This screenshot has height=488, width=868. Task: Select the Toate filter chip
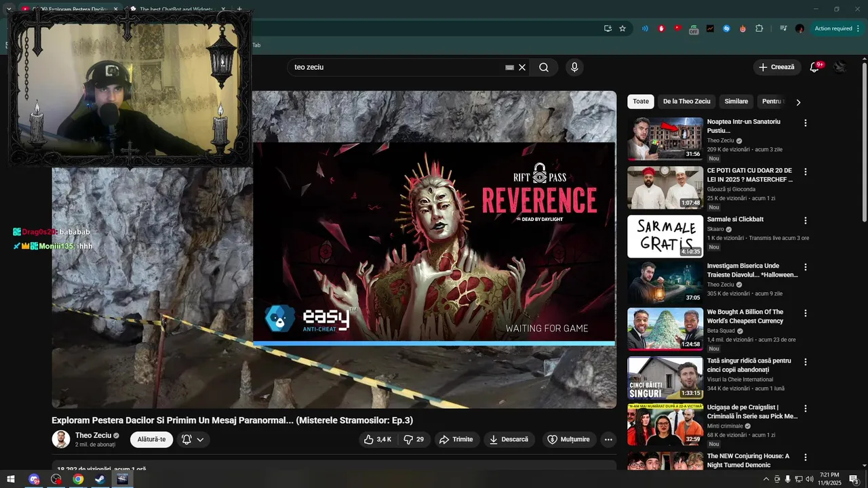[x=641, y=102]
